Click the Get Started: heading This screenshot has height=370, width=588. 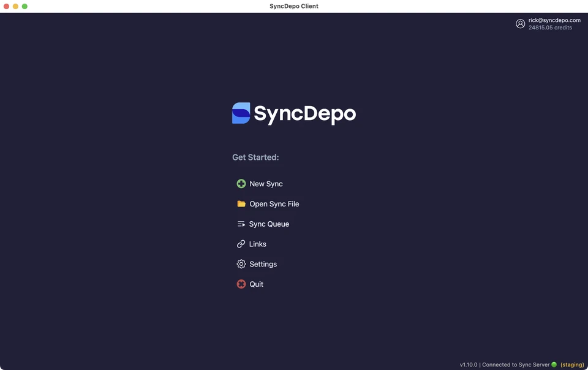(255, 157)
